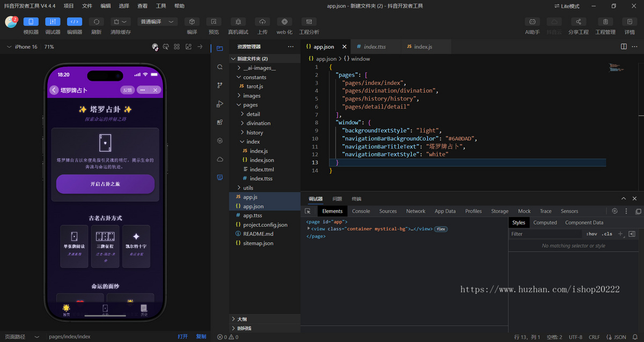Click the 真机调试 bug icon

click(x=238, y=22)
